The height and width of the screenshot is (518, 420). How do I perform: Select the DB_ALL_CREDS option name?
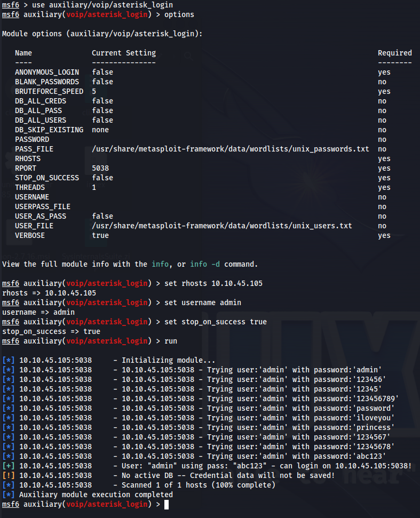[41, 101]
